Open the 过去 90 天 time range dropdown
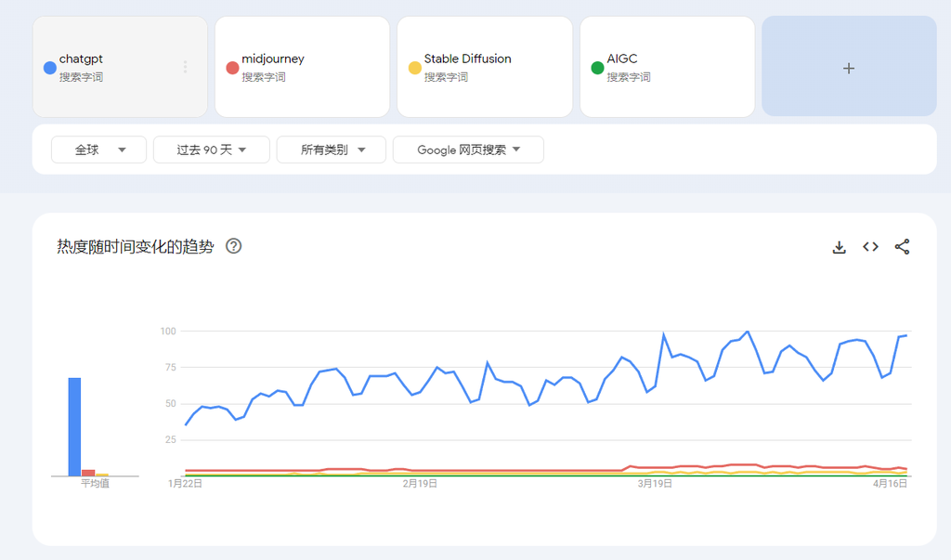 [212, 150]
